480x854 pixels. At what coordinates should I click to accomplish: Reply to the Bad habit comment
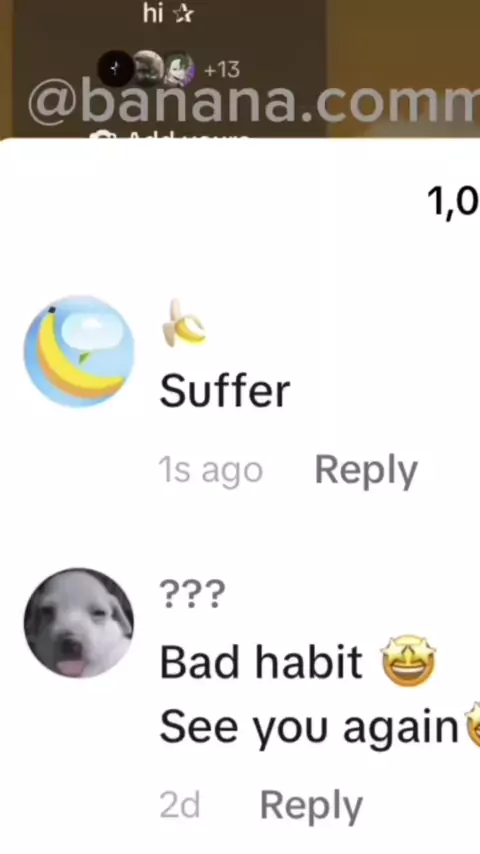point(311,805)
